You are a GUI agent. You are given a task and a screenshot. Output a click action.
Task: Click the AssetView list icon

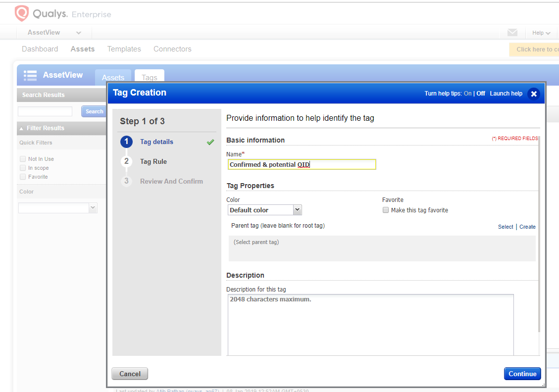tap(30, 75)
